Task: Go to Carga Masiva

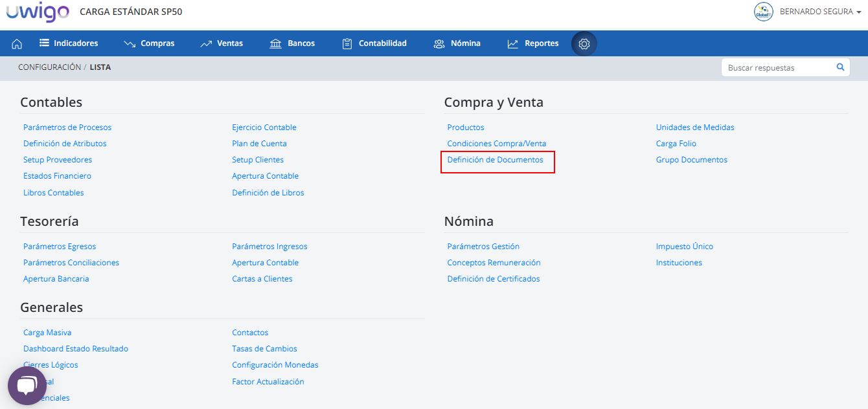Action: click(47, 333)
